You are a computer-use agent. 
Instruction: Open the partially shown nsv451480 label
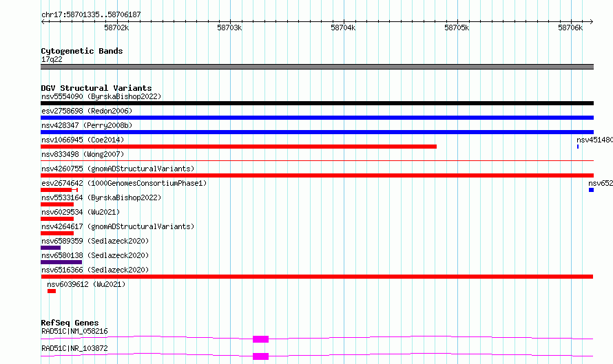tap(594, 140)
